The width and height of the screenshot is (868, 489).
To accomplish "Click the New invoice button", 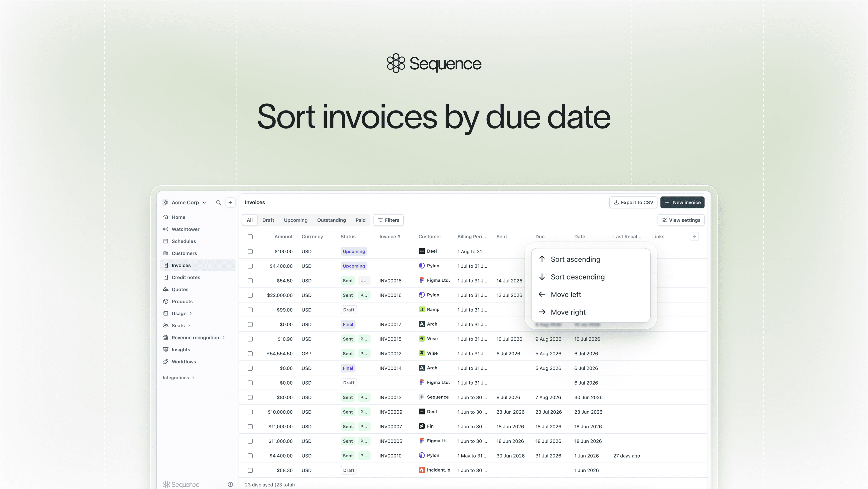I will [x=682, y=203].
